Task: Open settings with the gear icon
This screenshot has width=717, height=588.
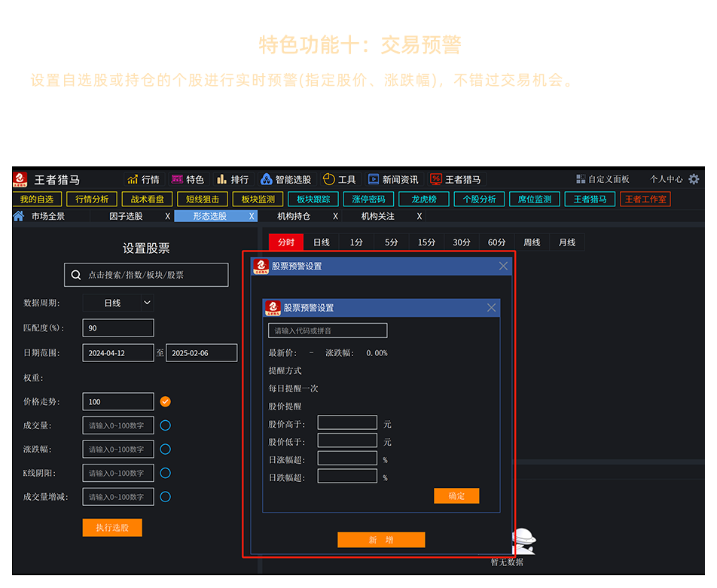Action: (694, 179)
